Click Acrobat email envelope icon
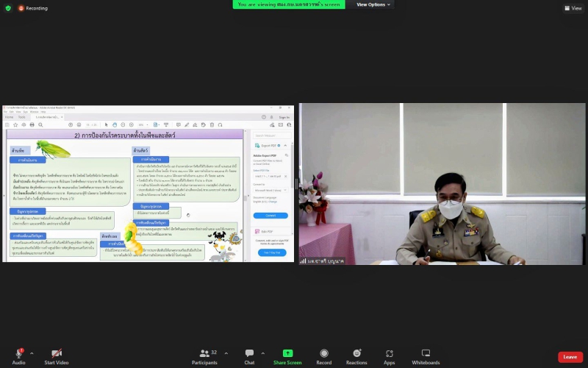 [281, 124]
